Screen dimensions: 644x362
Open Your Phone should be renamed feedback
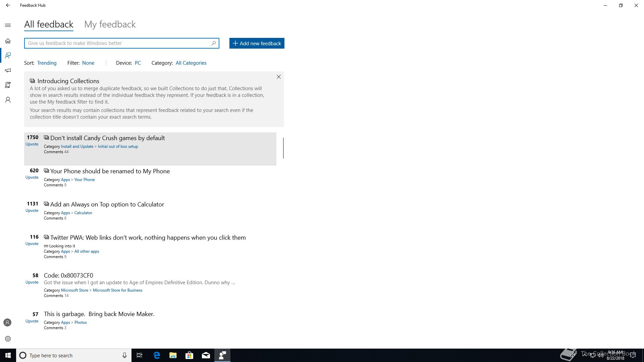(110, 171)
